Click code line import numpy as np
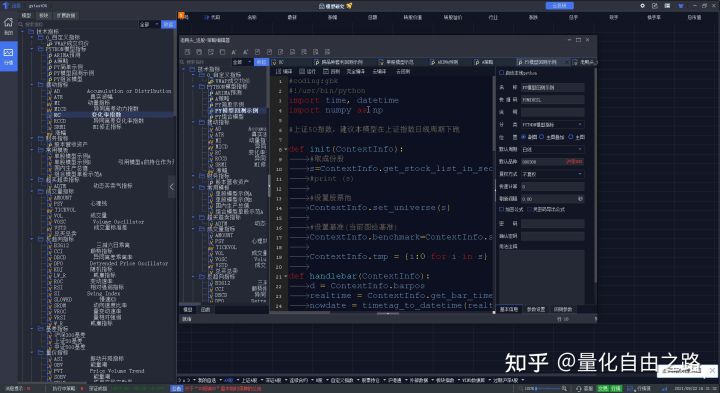The width and height of the screenshot is (720, 393). (336, 110)
